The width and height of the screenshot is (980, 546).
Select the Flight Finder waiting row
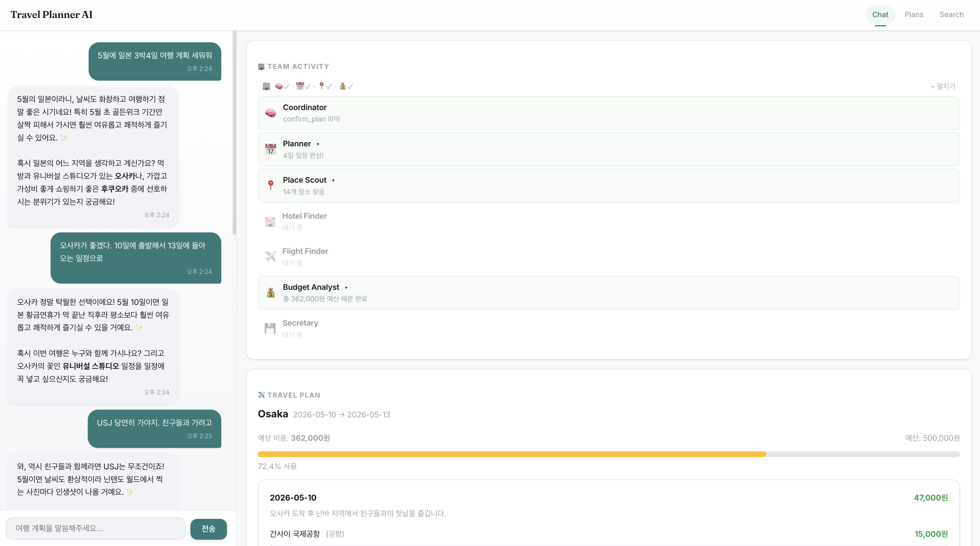[x=609, y=257]
